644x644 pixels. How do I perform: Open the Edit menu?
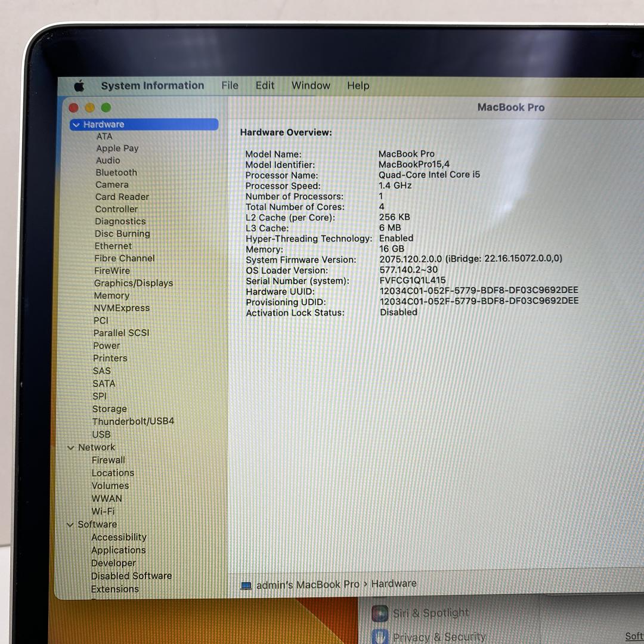pyautogui.click(x=265, y=85)
